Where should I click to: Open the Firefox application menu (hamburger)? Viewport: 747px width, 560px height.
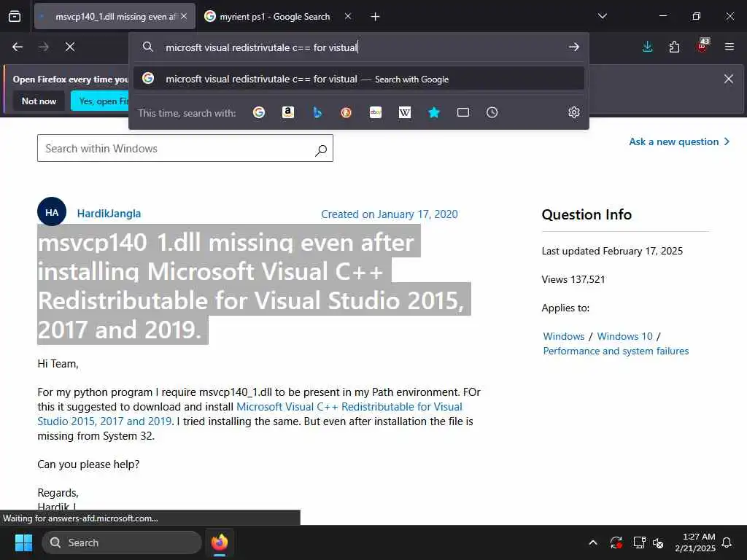[x=729, y=47]
